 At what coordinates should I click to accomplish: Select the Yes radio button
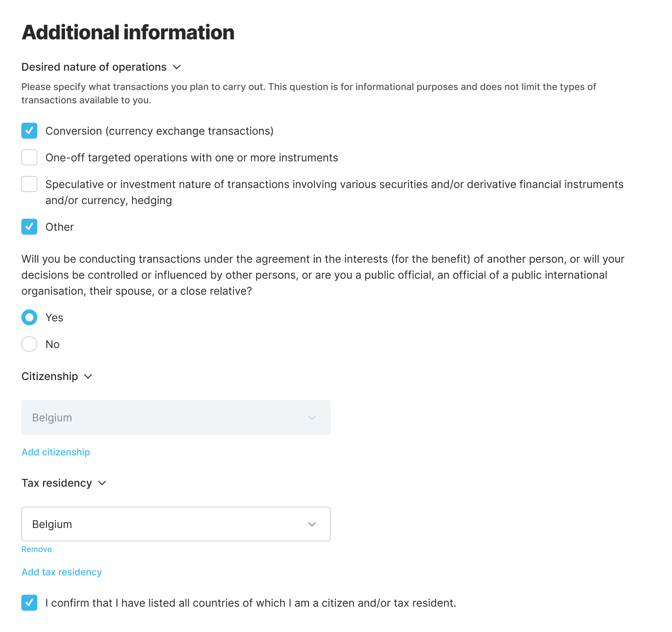click(29, 317)
